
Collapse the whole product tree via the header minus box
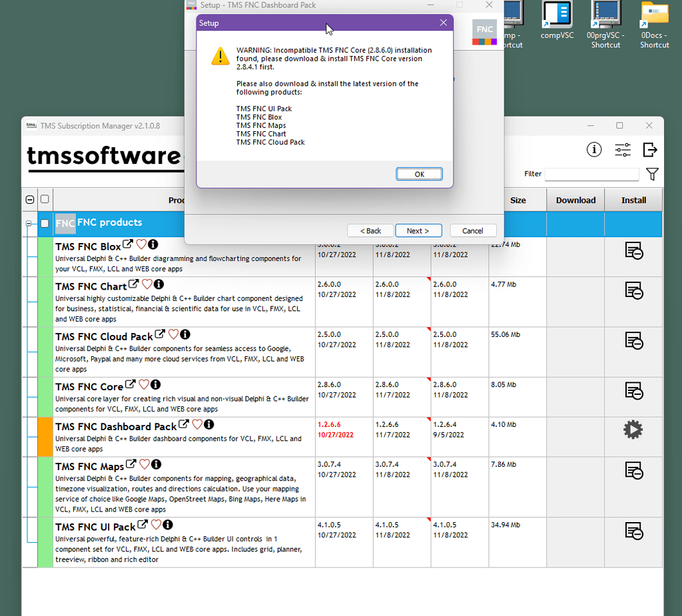coord(30,199)
